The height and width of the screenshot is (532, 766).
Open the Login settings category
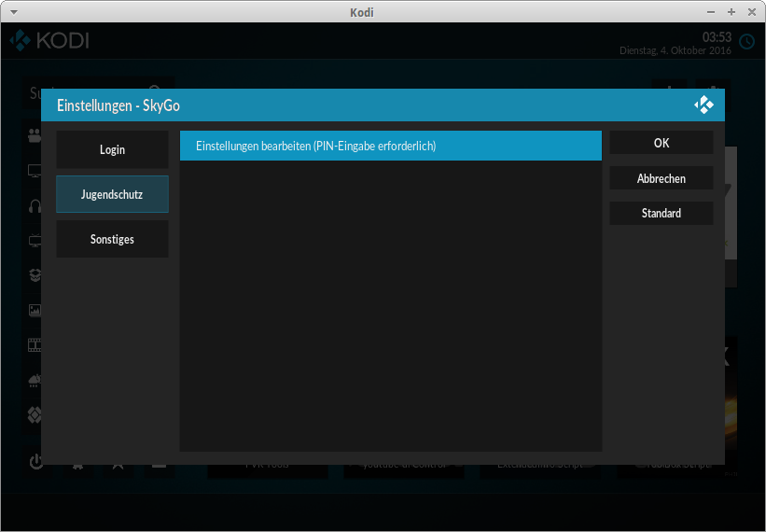pos(112,149)
